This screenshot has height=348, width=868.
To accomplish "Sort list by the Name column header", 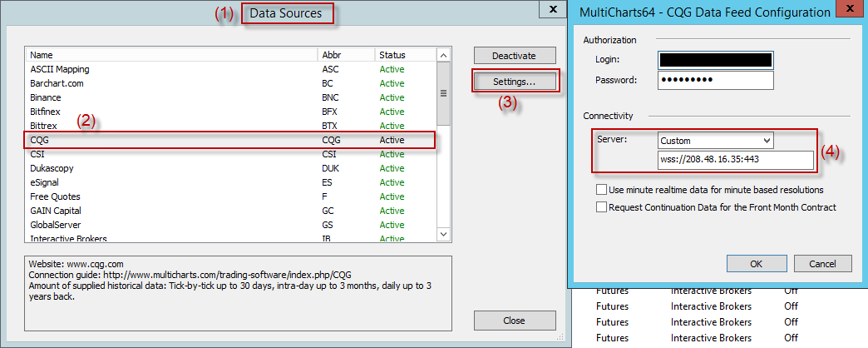I will click(x=171, y=55).
